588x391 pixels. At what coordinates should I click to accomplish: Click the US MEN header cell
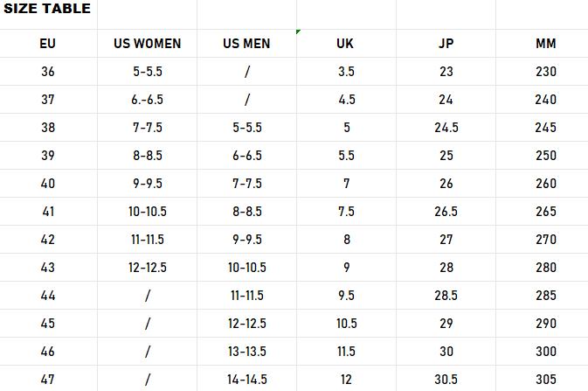click(246, 44)
